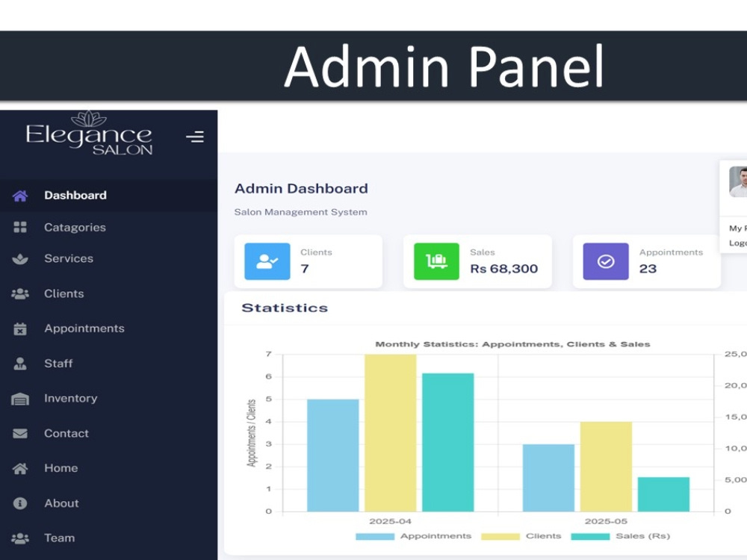
Task: Click the 2025-05 blue Appointments bar
Action: (x=549, y=478)
